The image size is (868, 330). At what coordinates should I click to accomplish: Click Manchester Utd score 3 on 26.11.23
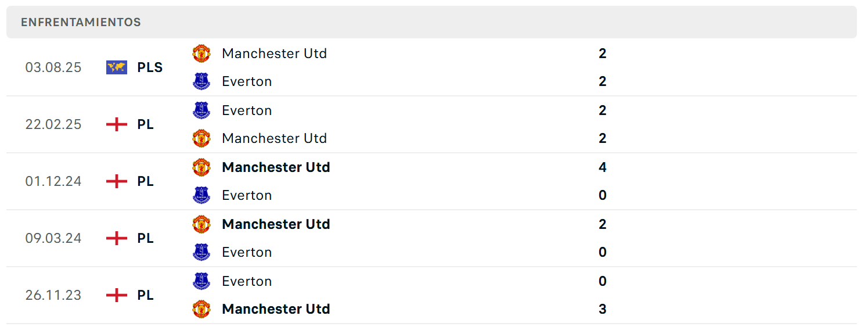[x=602, y=309]
